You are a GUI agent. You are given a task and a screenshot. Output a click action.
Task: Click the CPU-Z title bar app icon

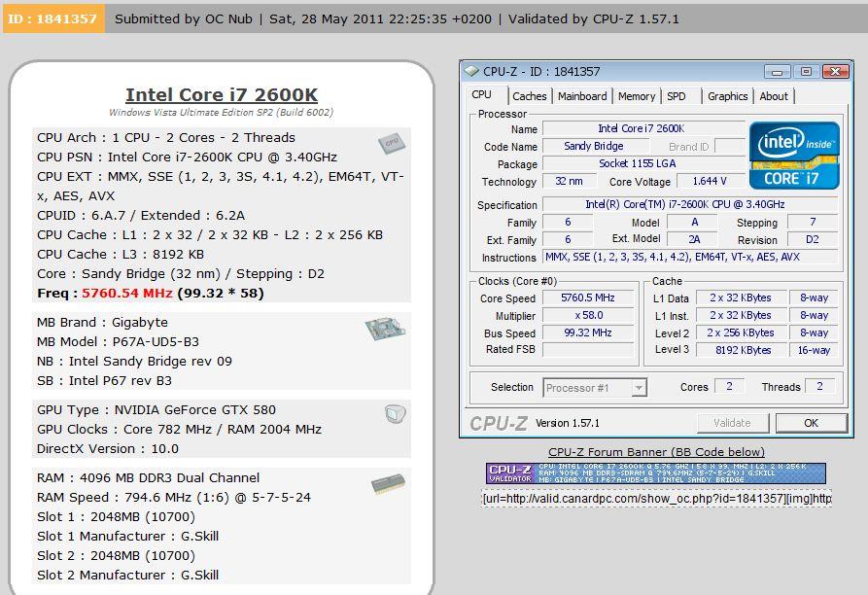coord(471,71)
